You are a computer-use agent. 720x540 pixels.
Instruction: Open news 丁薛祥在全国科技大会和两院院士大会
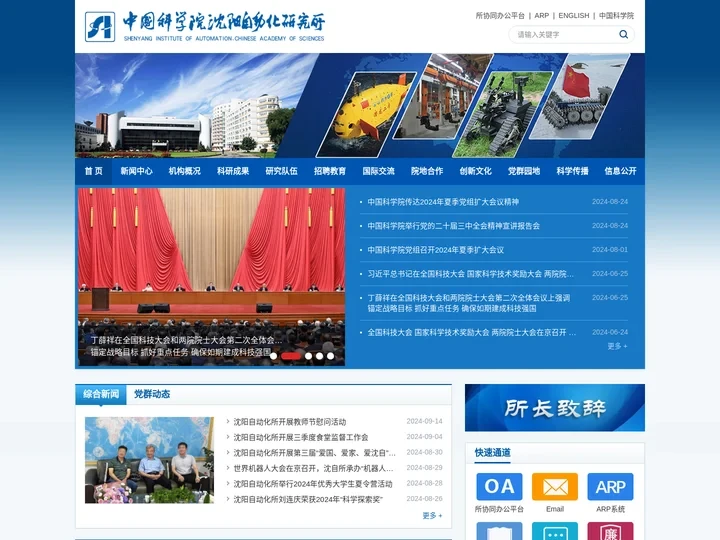point(469,303)
